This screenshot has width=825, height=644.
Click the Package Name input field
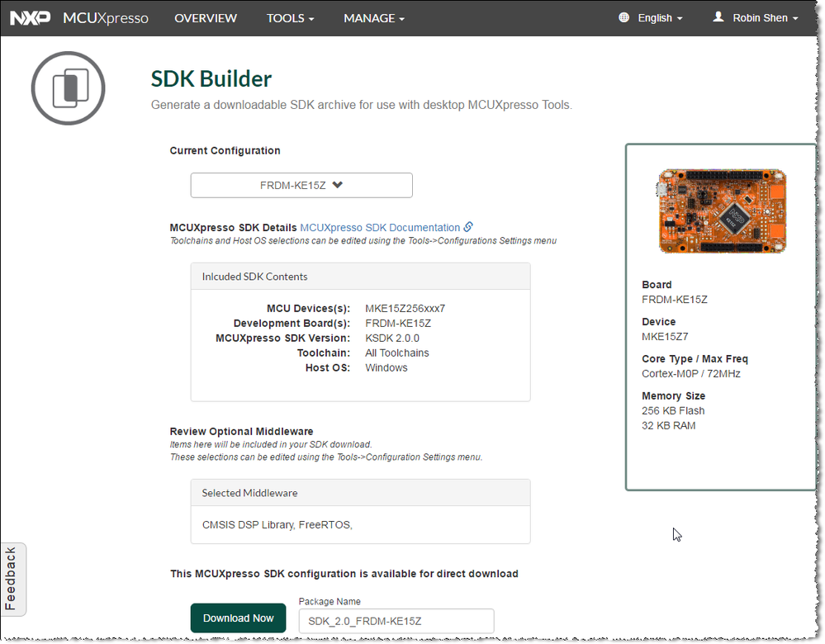tap(396, 622)
